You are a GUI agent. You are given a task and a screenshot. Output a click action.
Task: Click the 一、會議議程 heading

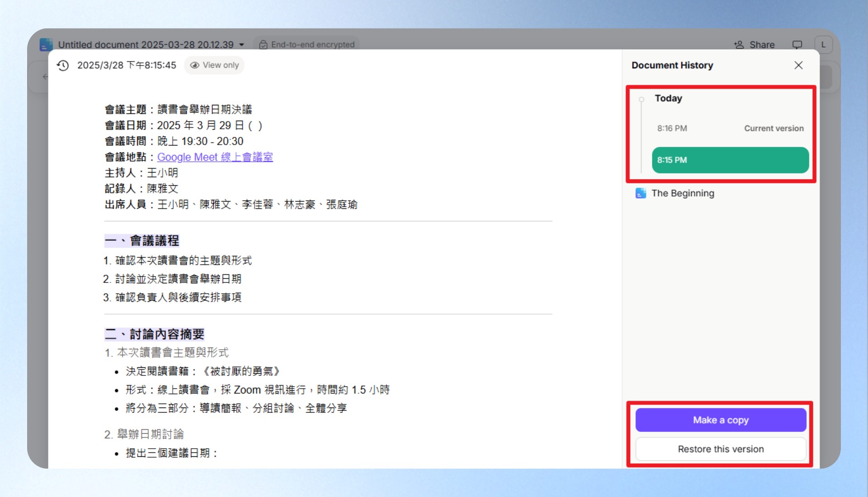[142, 241]
